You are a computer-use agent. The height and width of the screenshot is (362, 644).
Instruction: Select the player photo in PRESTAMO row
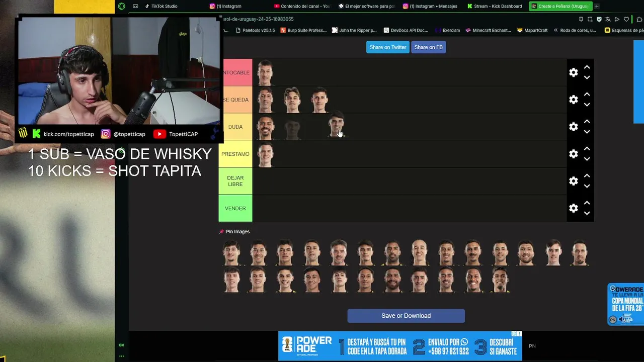(x=265, y=154)
